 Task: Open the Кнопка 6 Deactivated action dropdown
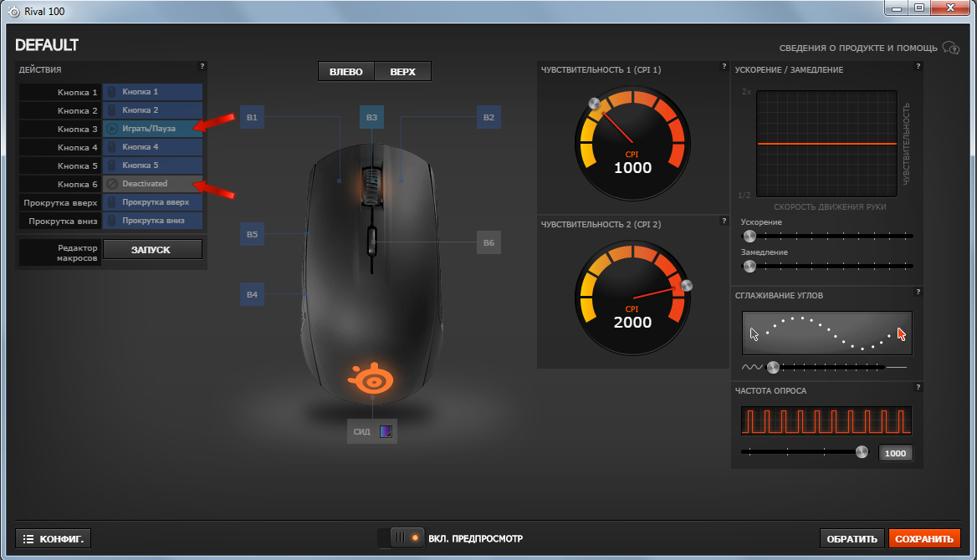pyautogui.click(x=152, y=184)
